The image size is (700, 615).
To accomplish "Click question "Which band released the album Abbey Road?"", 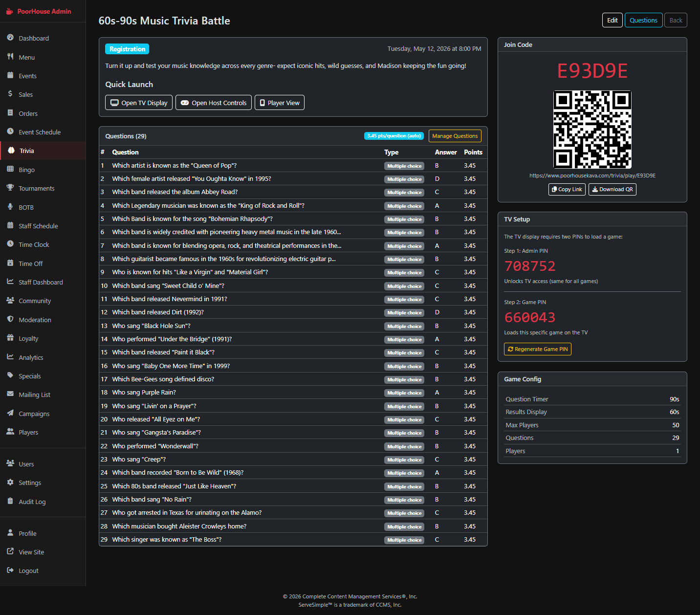I will pos(175,192).
